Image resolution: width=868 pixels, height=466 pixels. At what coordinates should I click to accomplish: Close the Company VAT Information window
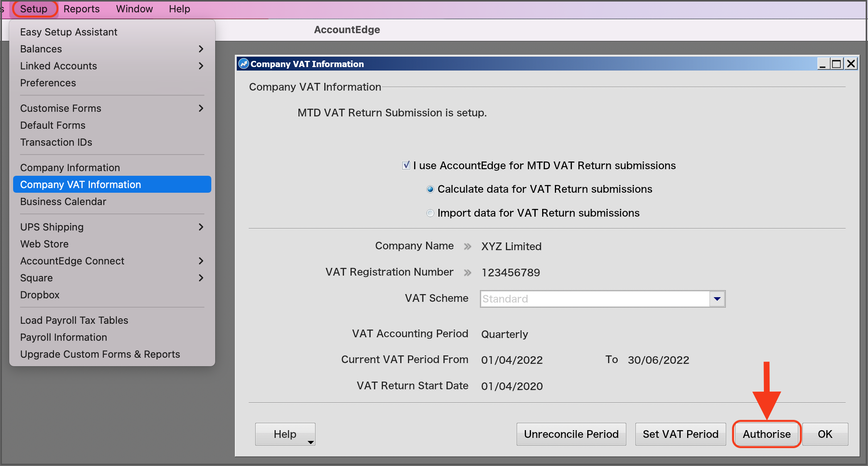coord(851,64)
